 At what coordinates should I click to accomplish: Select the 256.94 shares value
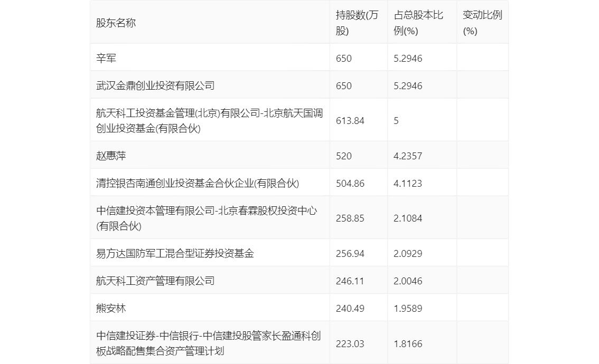click(350, 254)
